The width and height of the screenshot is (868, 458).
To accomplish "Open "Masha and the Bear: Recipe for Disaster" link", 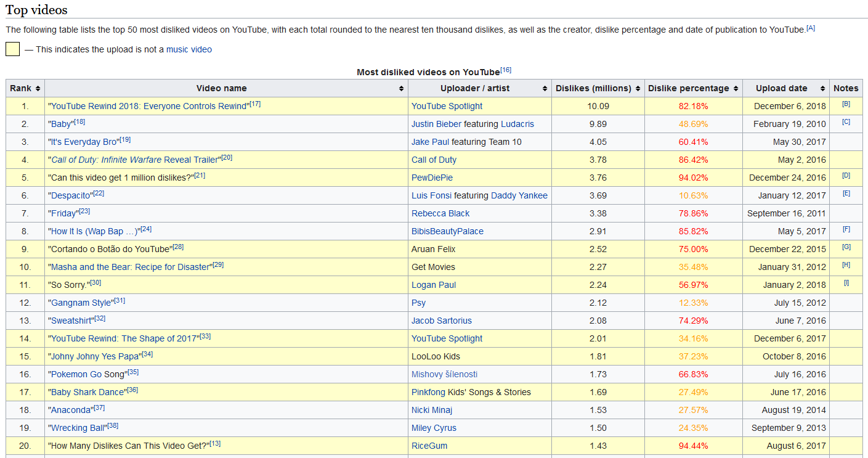I will pyautogui.click(x=130, y=267).
